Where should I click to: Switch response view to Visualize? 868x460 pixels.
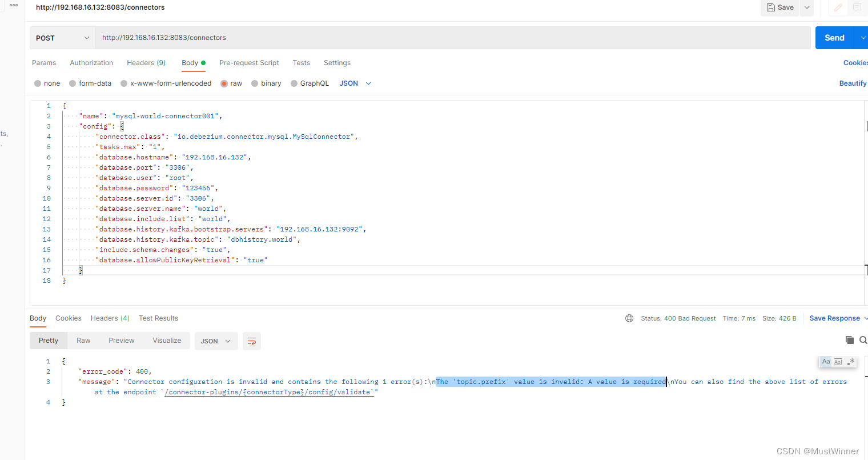pyautogui.click(x=167, y=341)
